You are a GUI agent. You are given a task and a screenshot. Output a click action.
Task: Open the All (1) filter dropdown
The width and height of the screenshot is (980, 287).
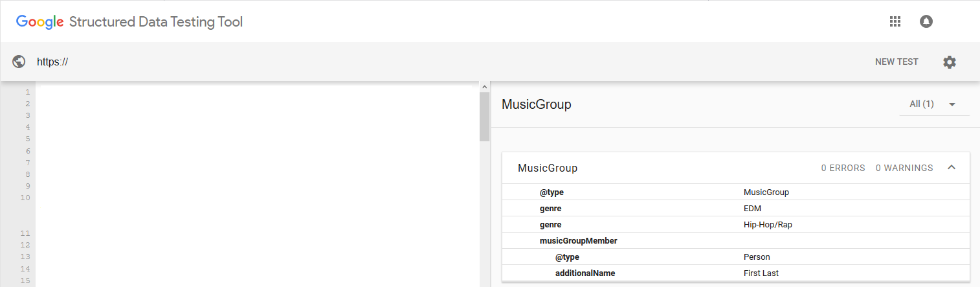(933, 104)
